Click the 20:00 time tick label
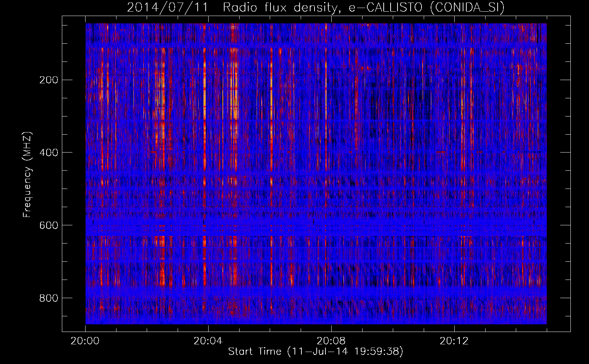This screenshot has height=364, width=589. coord(85,341)
